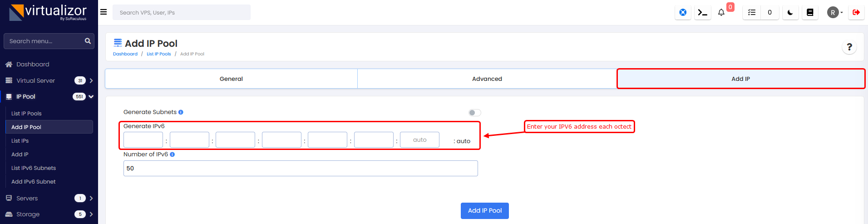This screenshot has height=224, width=868.
Task: Open List IP Pools breadcrumb link
Action: (x=158, y=54)
